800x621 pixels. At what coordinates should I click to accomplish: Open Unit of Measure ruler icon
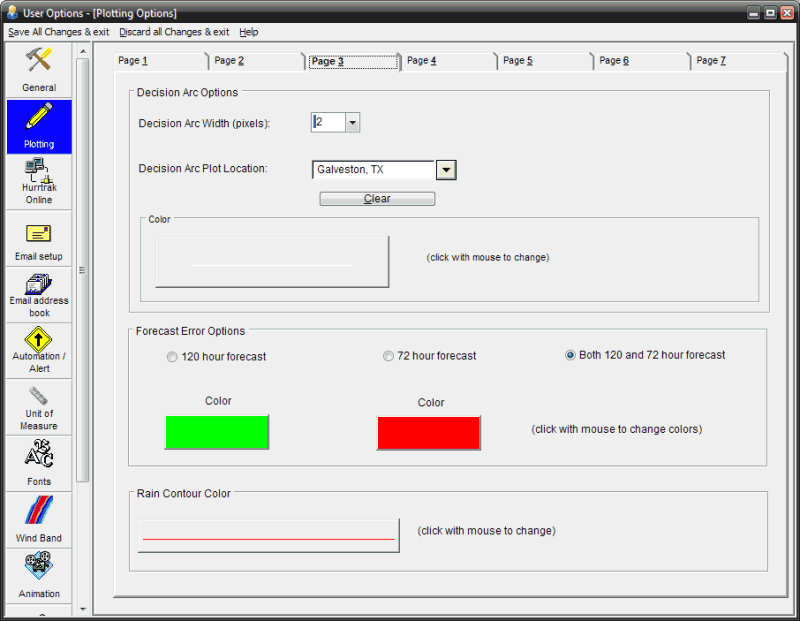39,397
